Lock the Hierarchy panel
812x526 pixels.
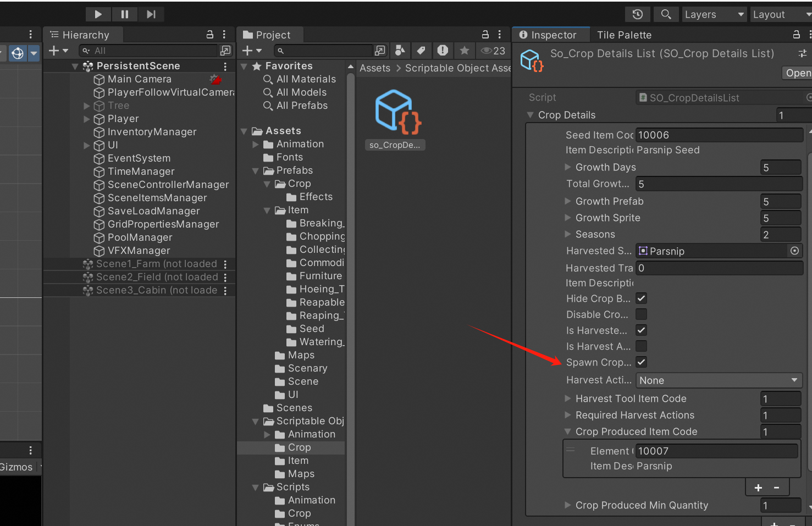[x=210, y=35]
